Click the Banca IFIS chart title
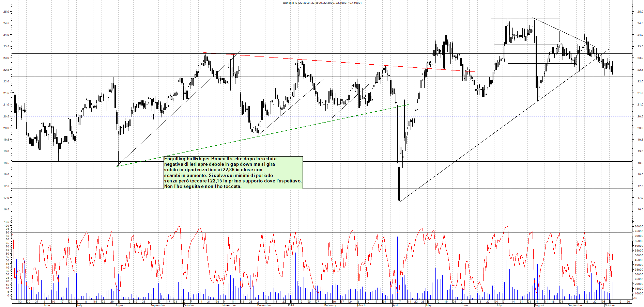 coord(322,3)
